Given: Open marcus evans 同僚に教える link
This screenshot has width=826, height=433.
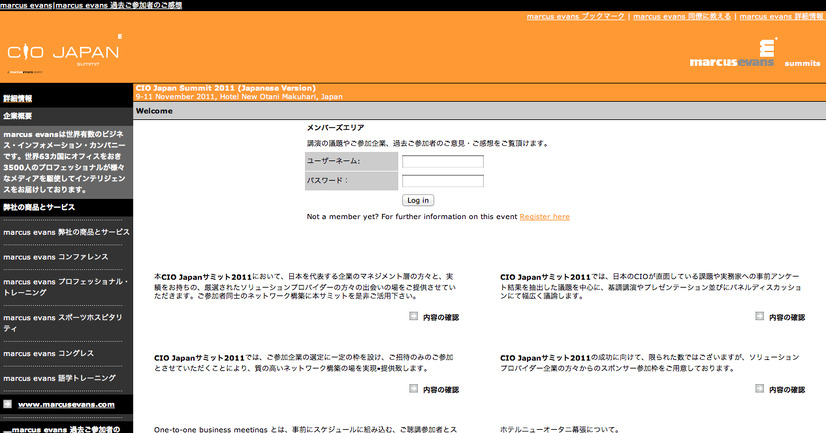Looking at the screenshot, I should (682, 16).
